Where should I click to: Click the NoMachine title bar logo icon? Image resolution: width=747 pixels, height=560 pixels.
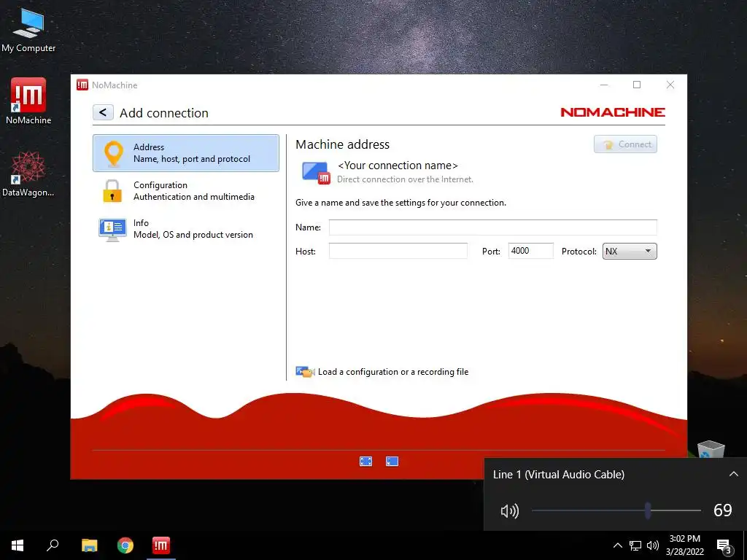click(82, 85)
